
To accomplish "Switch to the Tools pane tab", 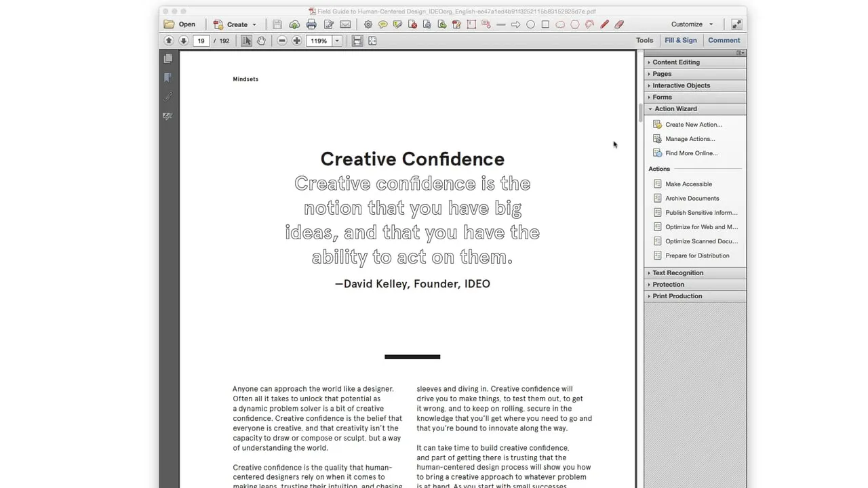I will tap(644, 41).
